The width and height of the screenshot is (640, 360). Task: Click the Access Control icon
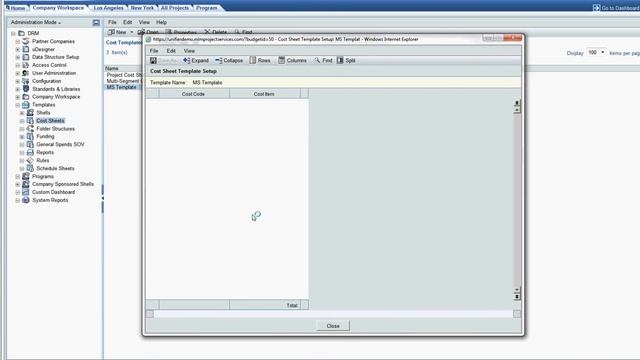coord(26,65)
